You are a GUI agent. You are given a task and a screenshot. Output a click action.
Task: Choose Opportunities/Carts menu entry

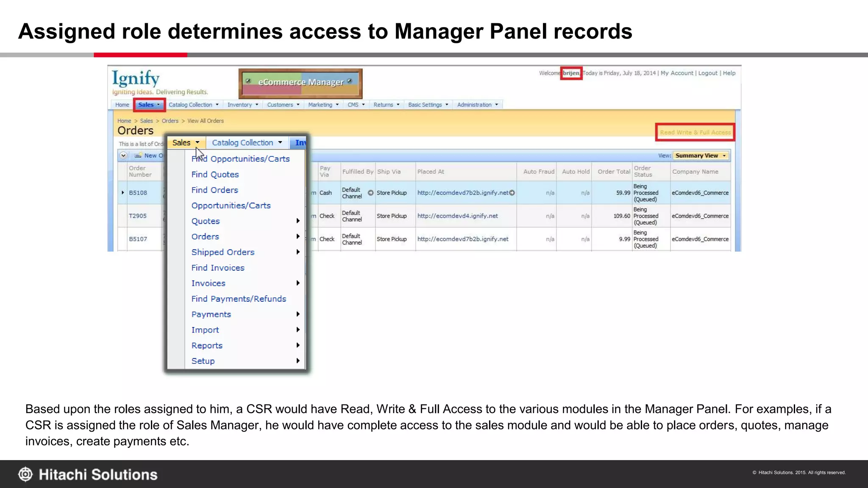[231, 205]
